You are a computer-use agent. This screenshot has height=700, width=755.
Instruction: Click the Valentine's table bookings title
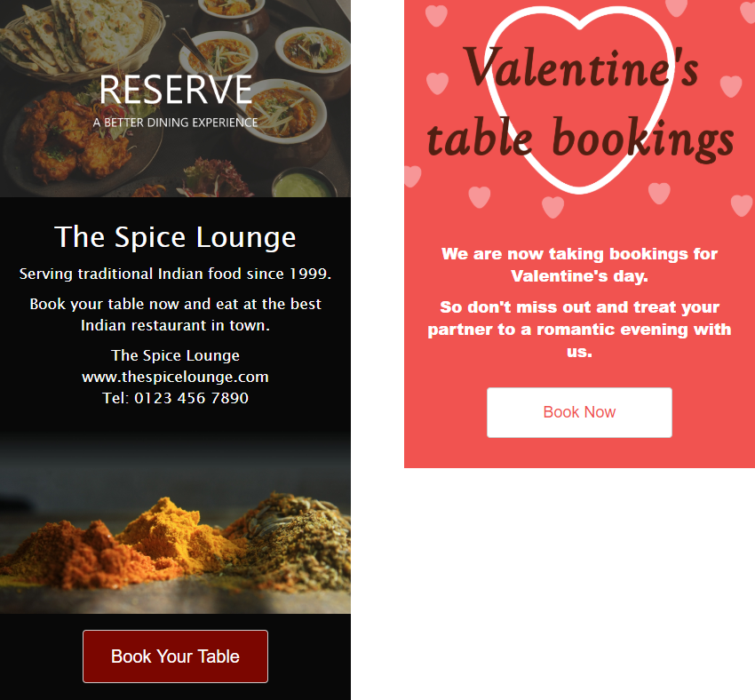[x=580, y=102]
